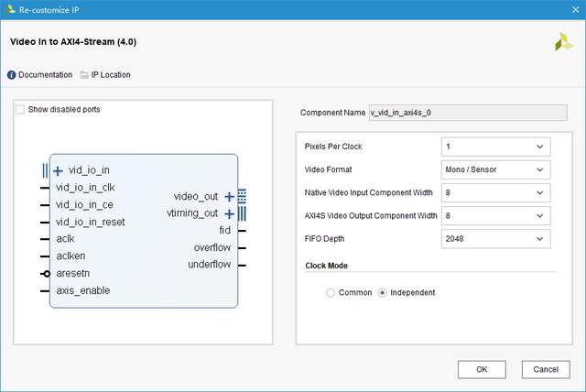Expand video_out interface plus icon
586x392 pixels.
pyautogui.click(x=229, y=197)
